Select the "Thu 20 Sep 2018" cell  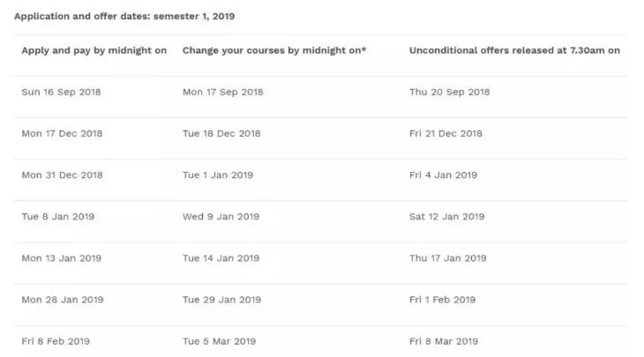click(449, 93)
